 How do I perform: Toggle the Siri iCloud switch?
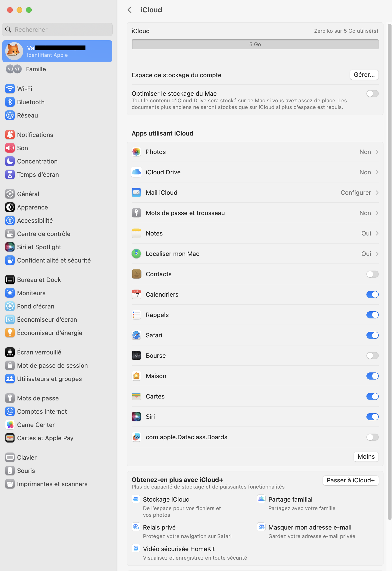(x=372, y=417)
